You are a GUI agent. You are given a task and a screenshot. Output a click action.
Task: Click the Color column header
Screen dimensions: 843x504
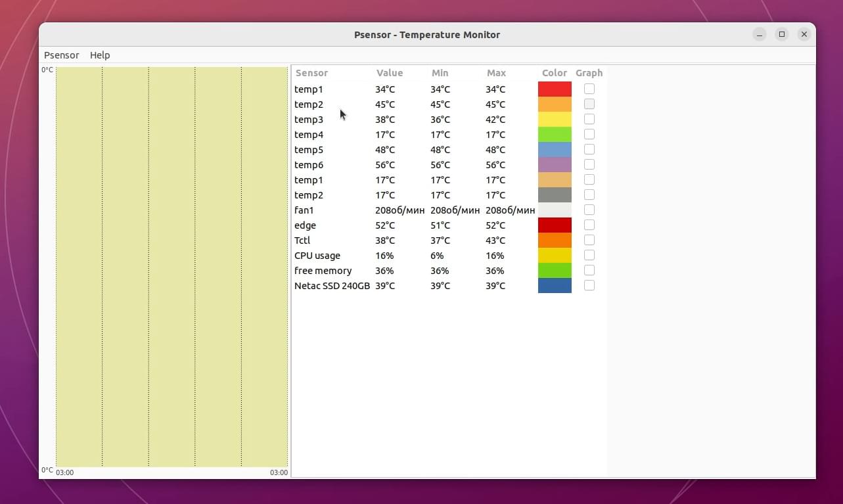(555, 73)
